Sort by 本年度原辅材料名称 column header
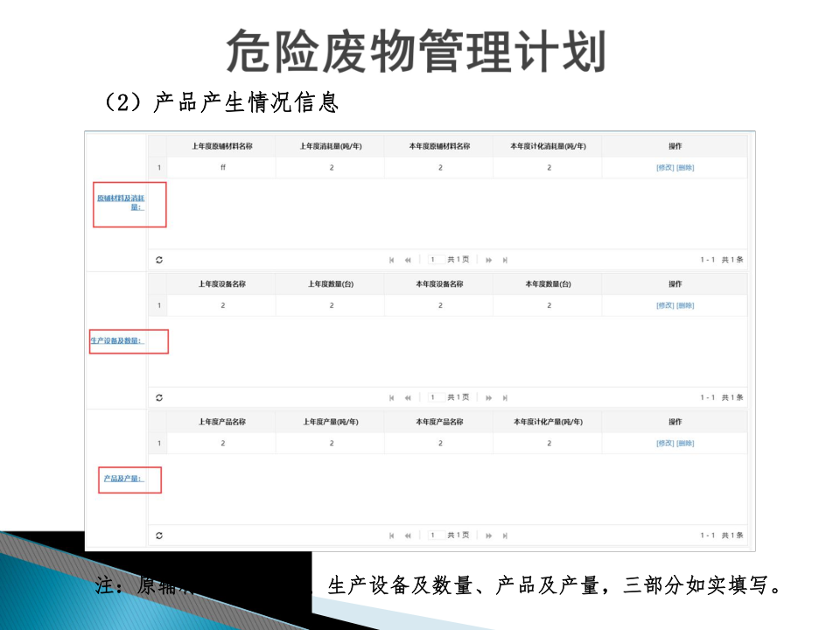 tap(439, 146)
